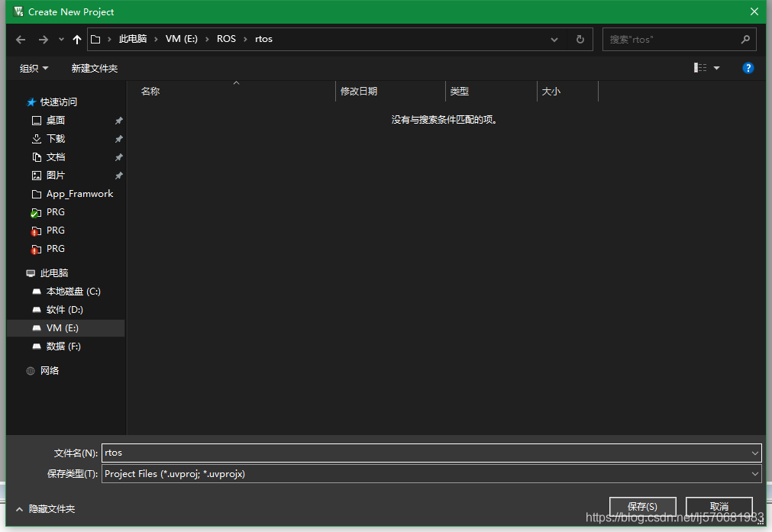
Task: Open 图片 in quick access
Action: pos(56,176)
